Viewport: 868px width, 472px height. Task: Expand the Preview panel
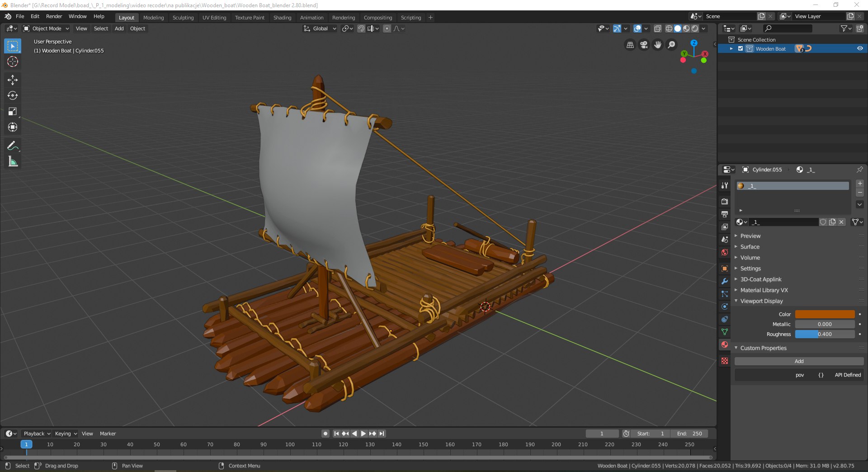pyautogui.click(x=750, y=236)
